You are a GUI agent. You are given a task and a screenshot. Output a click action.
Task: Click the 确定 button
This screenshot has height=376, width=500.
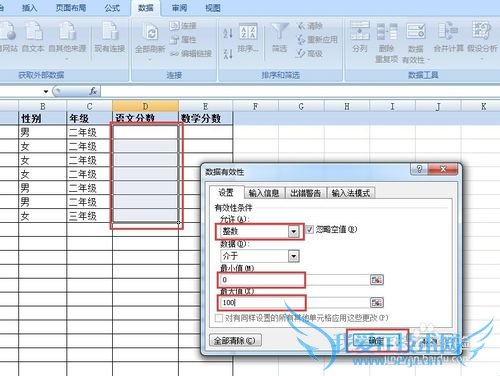[x=376, y=341]
